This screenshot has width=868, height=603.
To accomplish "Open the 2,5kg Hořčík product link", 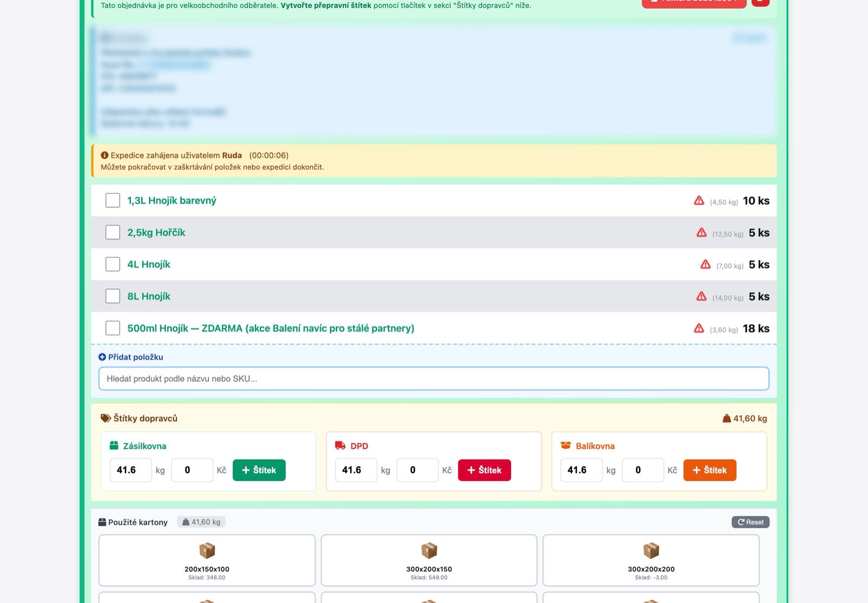I will [156, 233].
